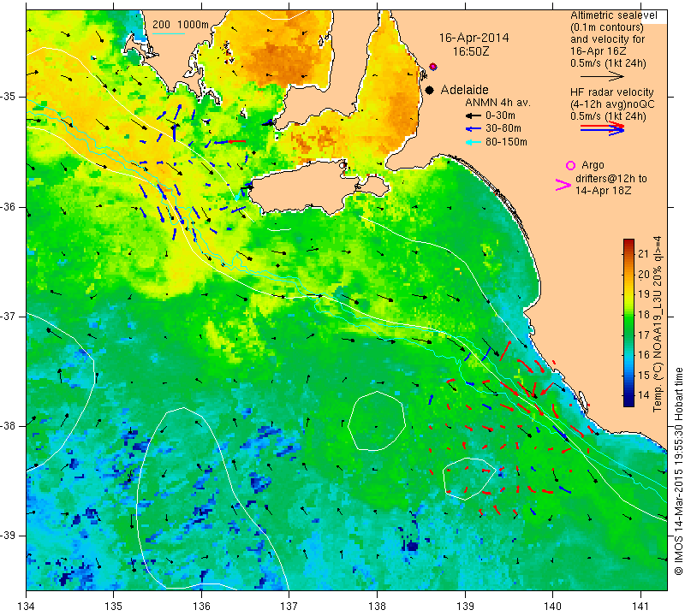Click the black 0-30m ANMN legend arrow

473,116
